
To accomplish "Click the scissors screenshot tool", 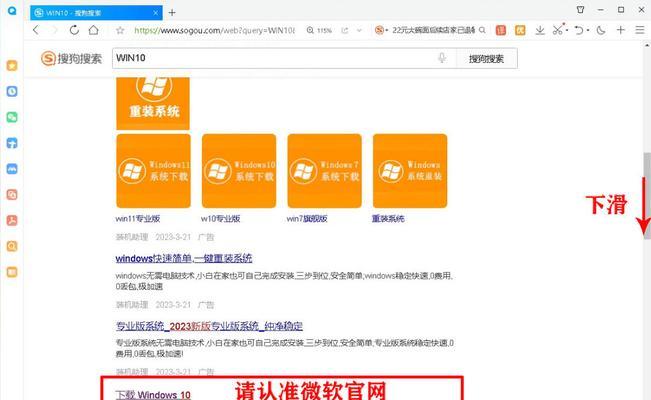I will coord(558,30).
